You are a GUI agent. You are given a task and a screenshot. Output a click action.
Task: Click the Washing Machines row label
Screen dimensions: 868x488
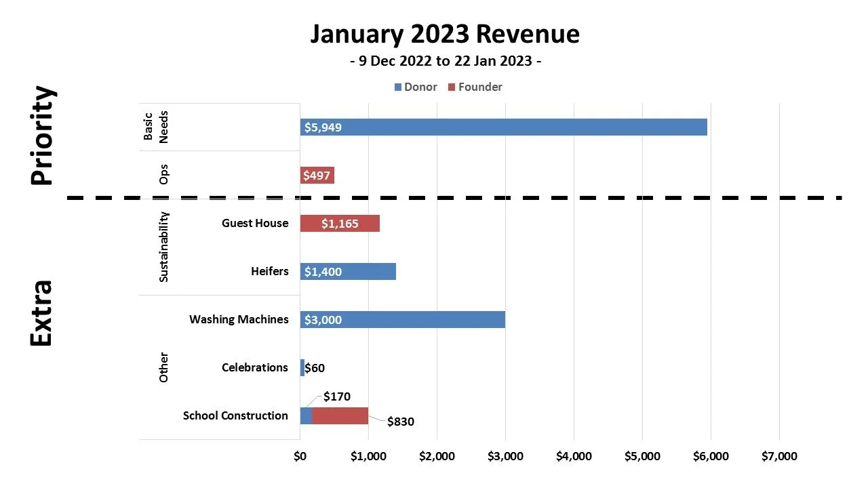click(x=239, y=319)
